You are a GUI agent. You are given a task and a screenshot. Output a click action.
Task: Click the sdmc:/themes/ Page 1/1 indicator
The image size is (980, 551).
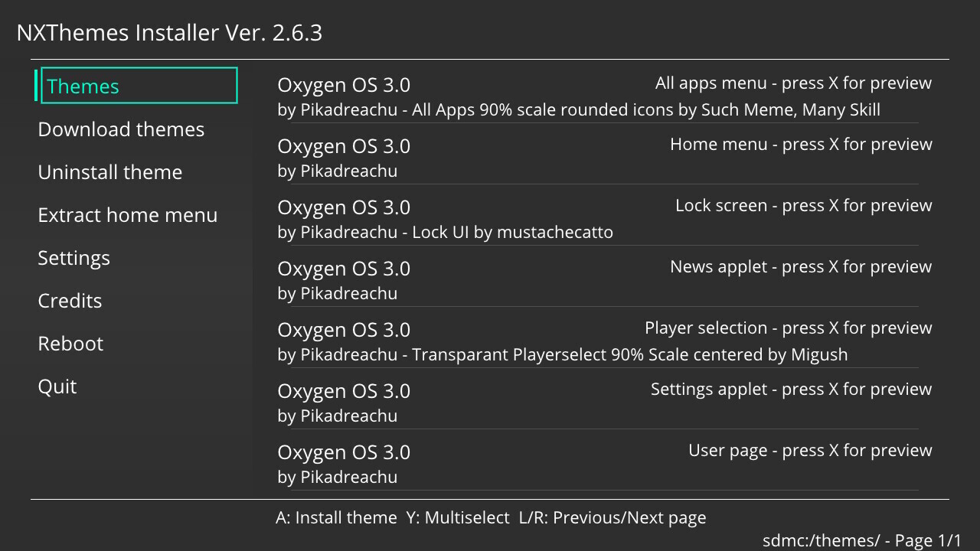pos(861,540)
